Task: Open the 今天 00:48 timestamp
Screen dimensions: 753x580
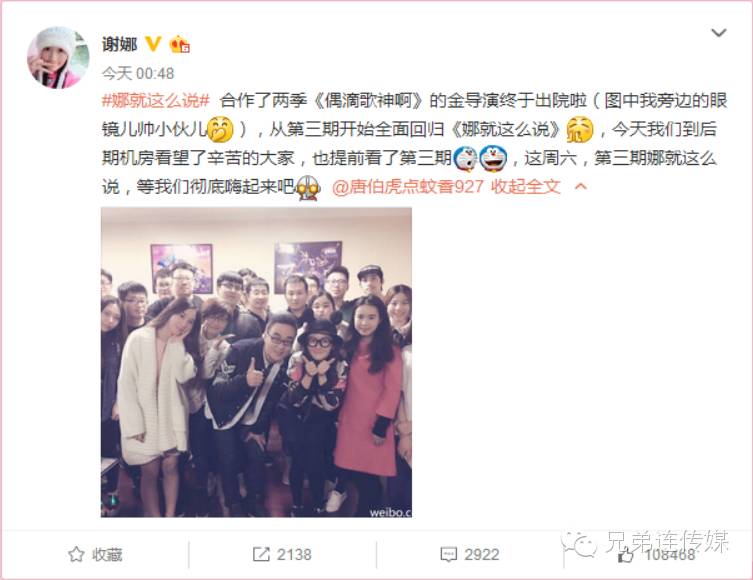Action: pyautogui.click(x=138, y=73)
